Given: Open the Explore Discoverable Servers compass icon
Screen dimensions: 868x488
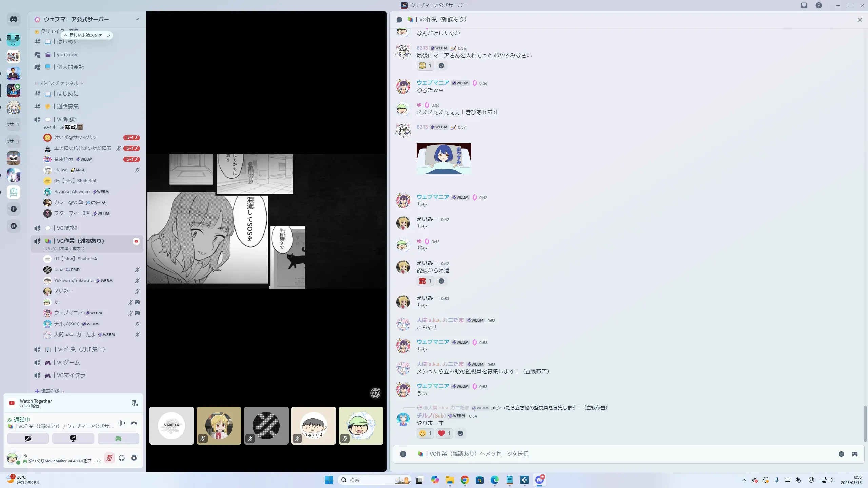Looking at the screenshot, I should (14, 226).
